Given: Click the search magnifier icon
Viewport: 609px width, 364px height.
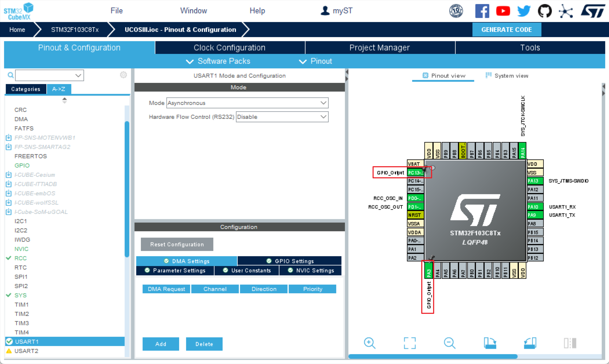Looking at the screenshot, I should tap(11, 75).
